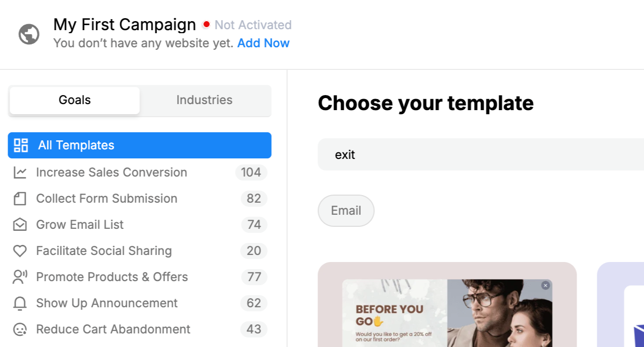Click the My First Campaign title
Screen dimensions: 644x347
tap(125, 25)
